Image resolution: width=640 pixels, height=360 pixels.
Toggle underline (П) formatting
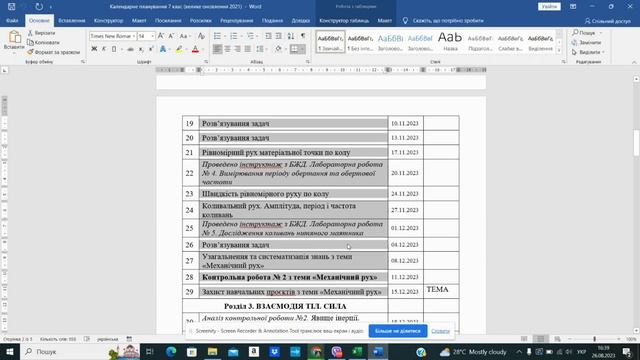(114, 49)
